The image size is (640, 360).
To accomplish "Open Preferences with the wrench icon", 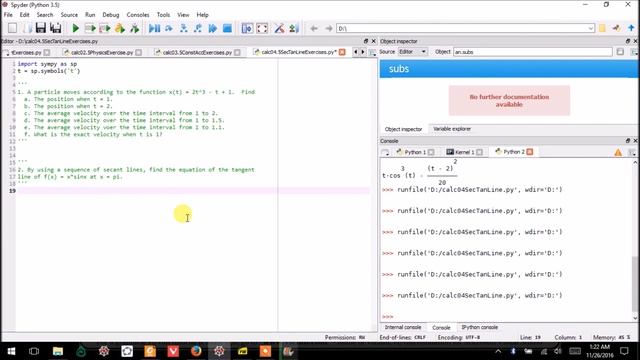I will pyautogui.click(x=279, y=28).
